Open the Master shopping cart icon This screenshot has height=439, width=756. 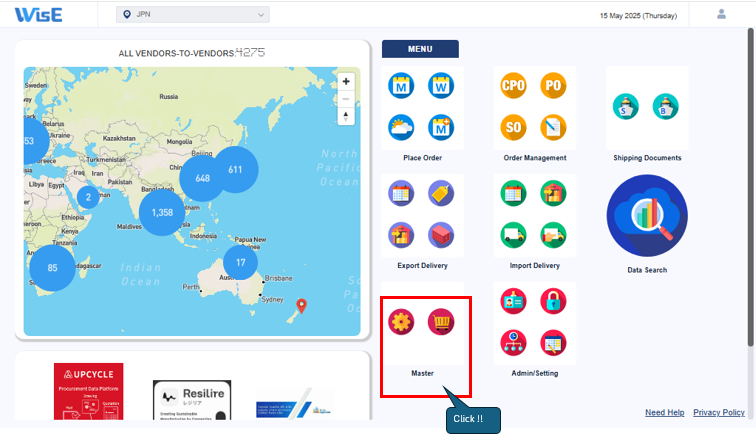click(x=441, y=321)
